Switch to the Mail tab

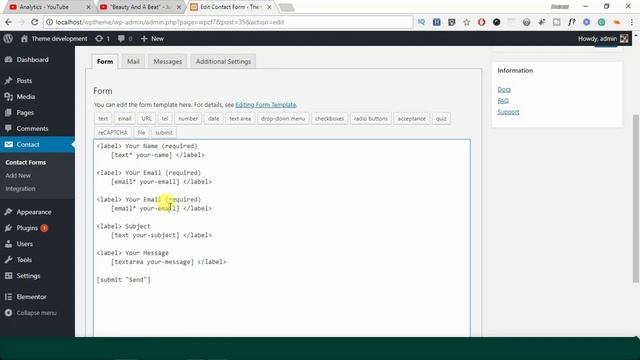click(133, 62)
